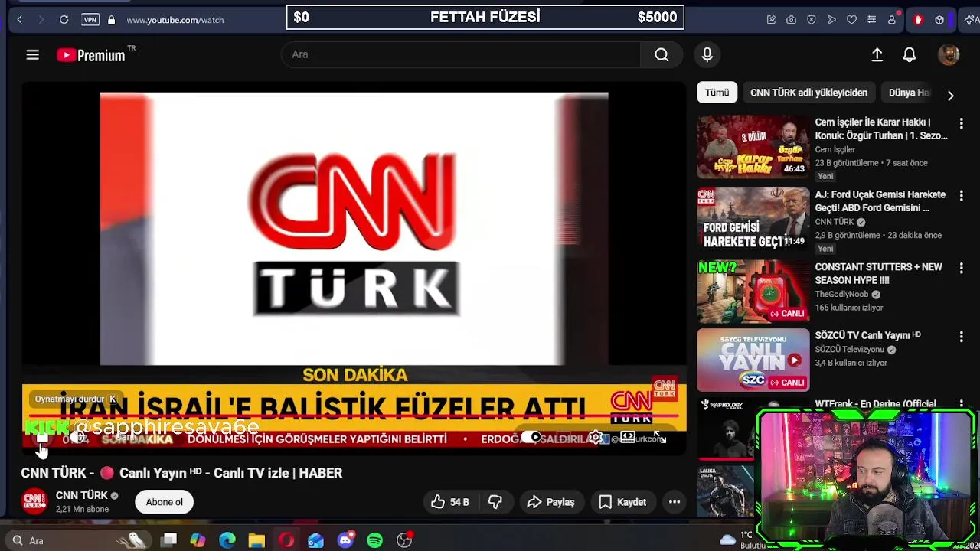Open options for WTFrank video
Image resolution: width=980 pixels, height=551 pixels.
click(962, 404)
